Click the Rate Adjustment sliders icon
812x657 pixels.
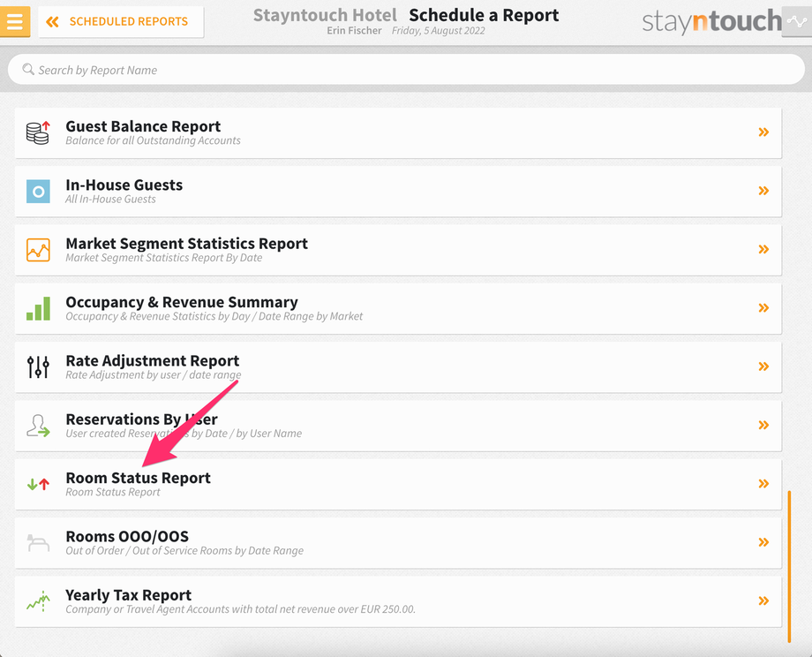tap(38, 366)
